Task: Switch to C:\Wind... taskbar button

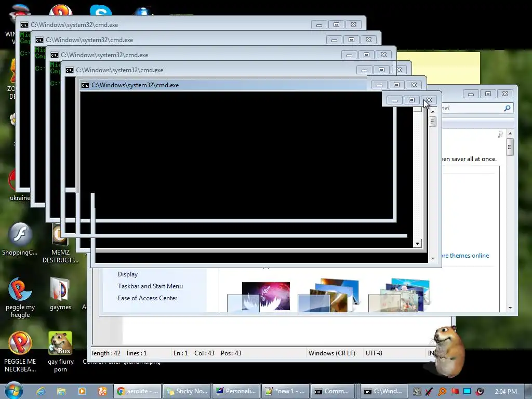Action: click(383, 391)
